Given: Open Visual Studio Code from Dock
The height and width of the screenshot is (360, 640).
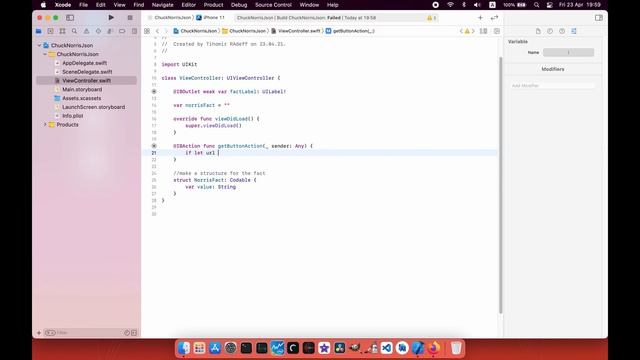Looking at the screenshot, I should coord(387,348).
